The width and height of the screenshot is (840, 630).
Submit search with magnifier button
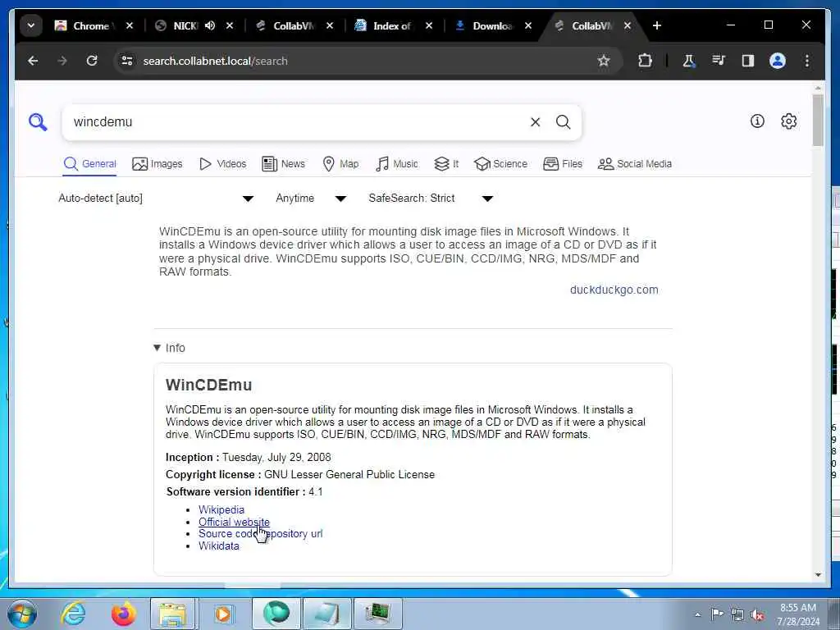(563, 122)
